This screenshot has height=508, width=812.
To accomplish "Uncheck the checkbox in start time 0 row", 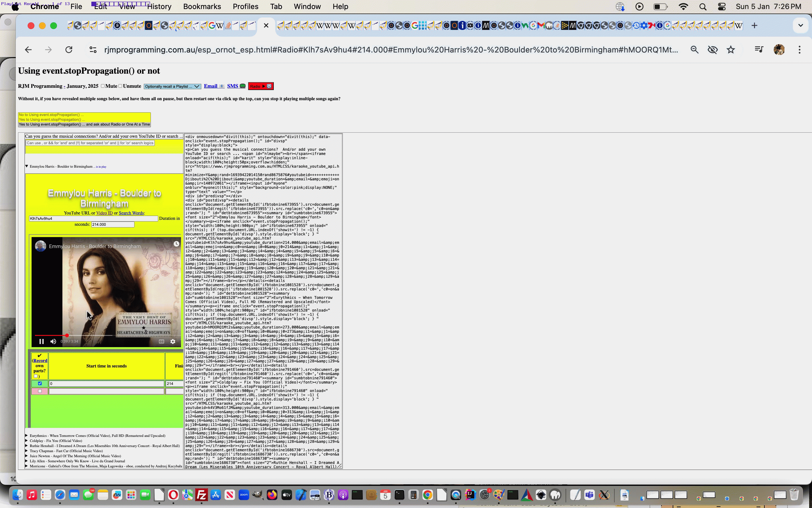I will [x=40, y=383].
